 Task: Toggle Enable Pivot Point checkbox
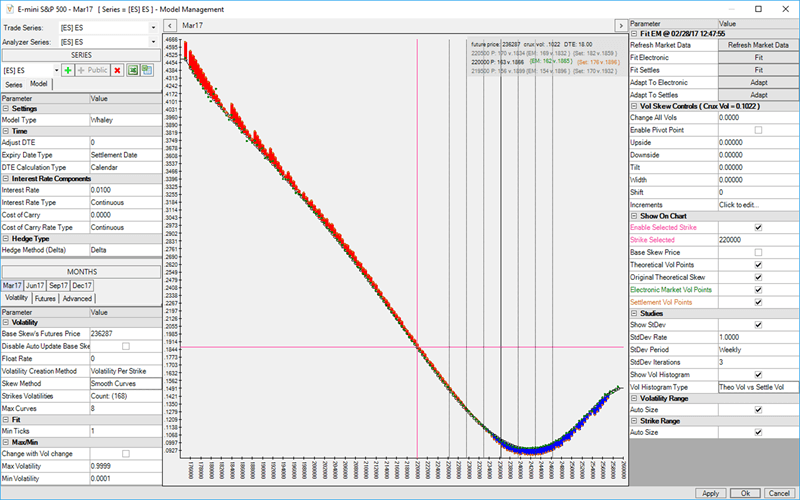pyautogui.click(x=758, y=130)
